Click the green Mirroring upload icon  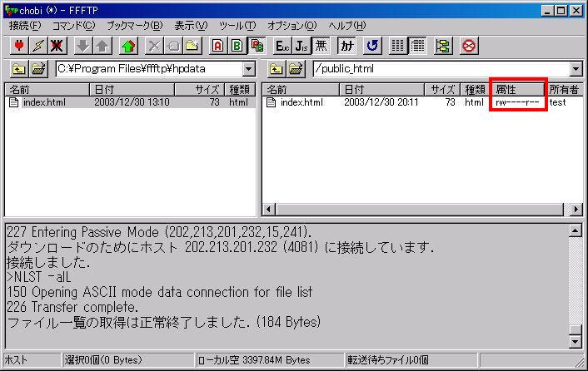127,46
